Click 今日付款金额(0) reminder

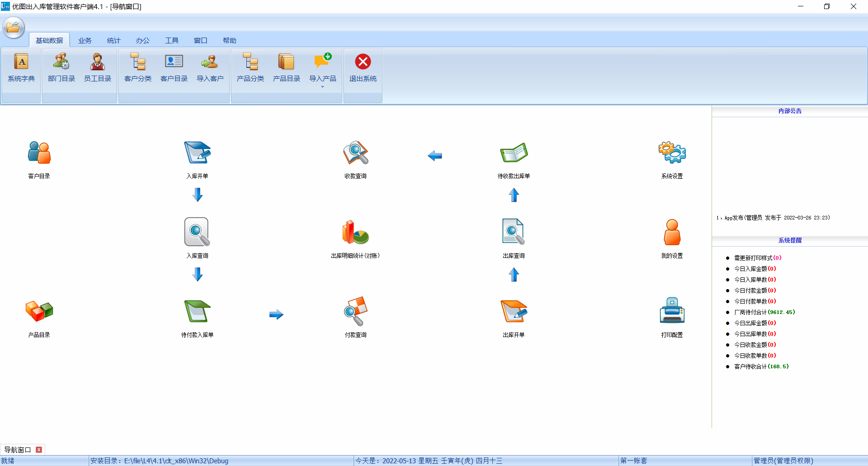pyautogui.click(x=755, y=290)
